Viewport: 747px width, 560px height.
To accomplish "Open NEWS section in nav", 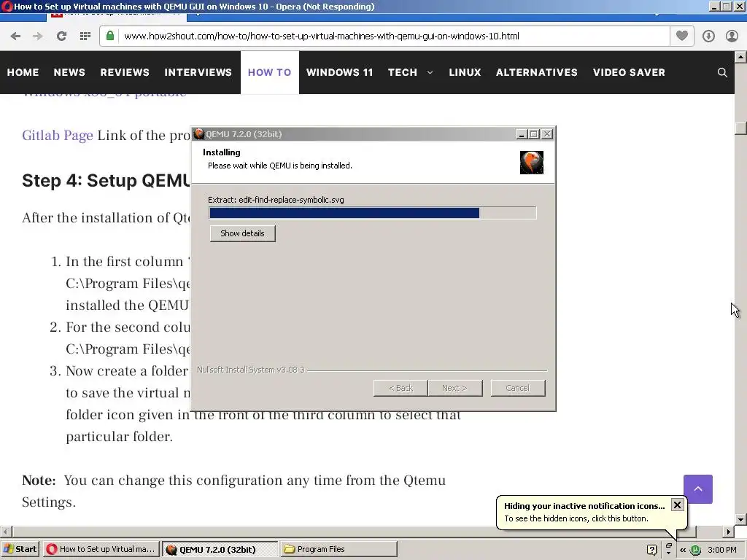I will coord(69,72).
